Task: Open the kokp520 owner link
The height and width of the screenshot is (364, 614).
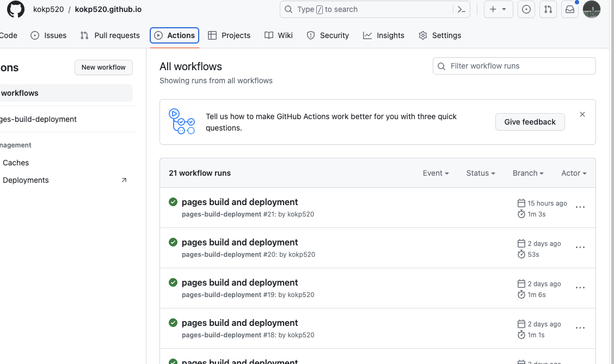Action: [48, 9]
